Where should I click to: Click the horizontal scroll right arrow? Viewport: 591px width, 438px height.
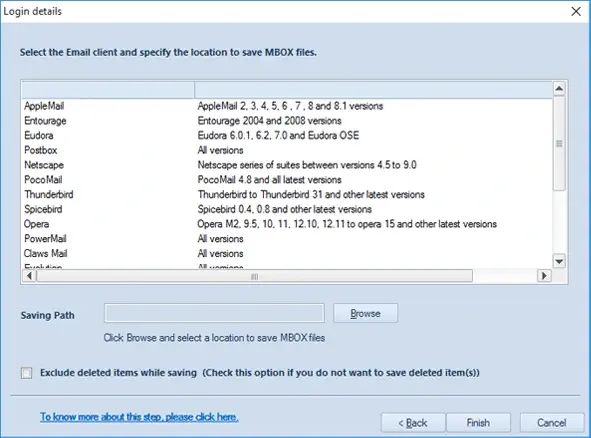tap(544, 276)
